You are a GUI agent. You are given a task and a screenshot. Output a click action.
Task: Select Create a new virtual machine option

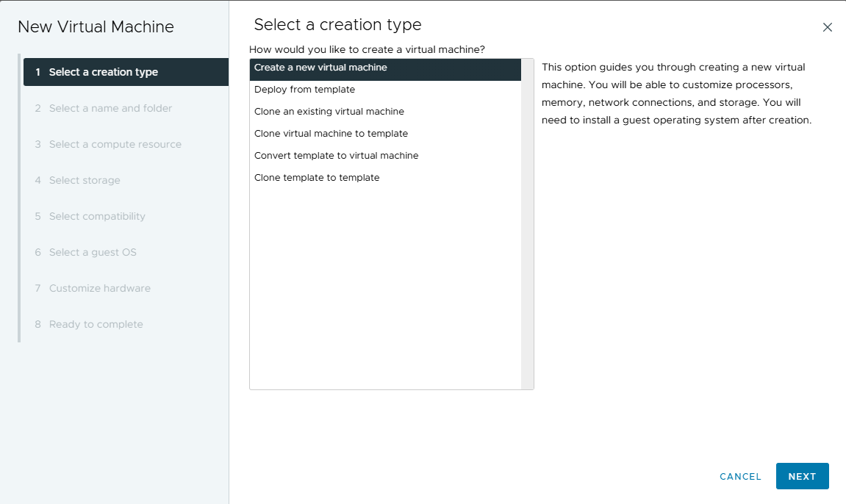tap(320, 68)
